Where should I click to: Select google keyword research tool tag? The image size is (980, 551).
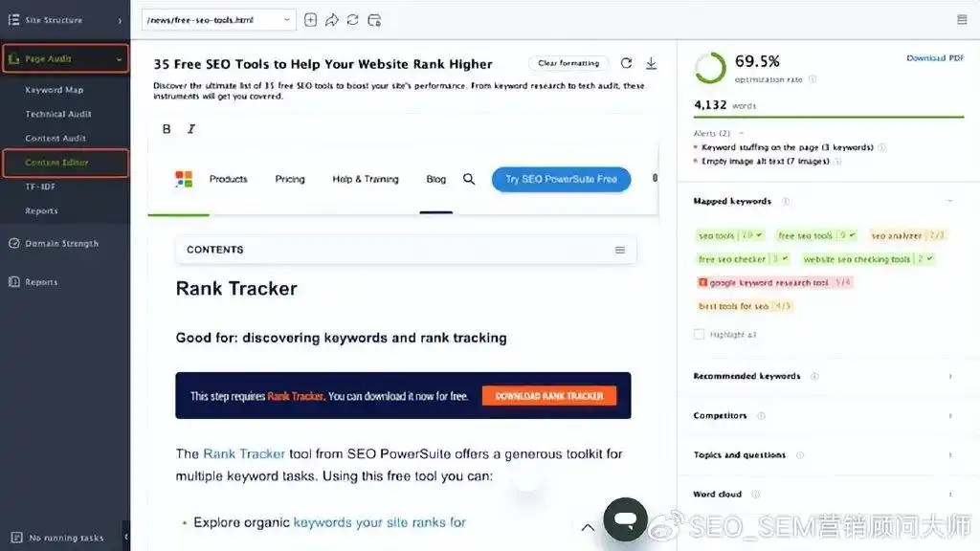click(x=774, y=282)
